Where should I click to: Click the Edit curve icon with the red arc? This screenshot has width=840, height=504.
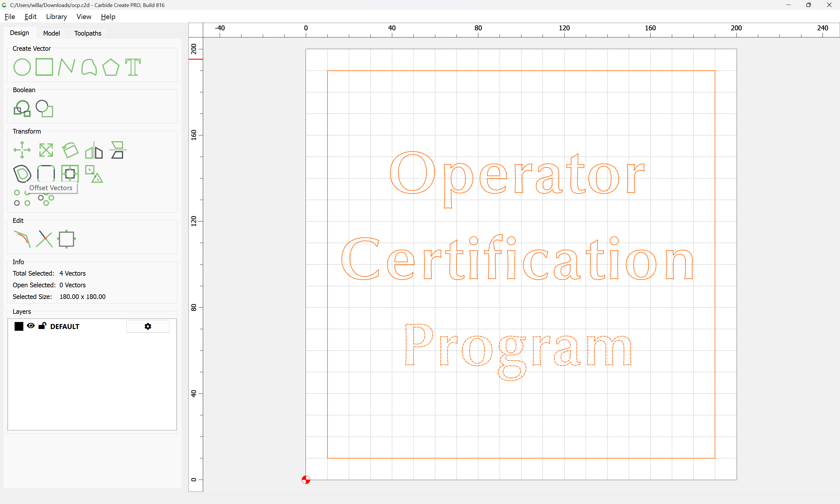pyautogui.click(x=22, y=239)
